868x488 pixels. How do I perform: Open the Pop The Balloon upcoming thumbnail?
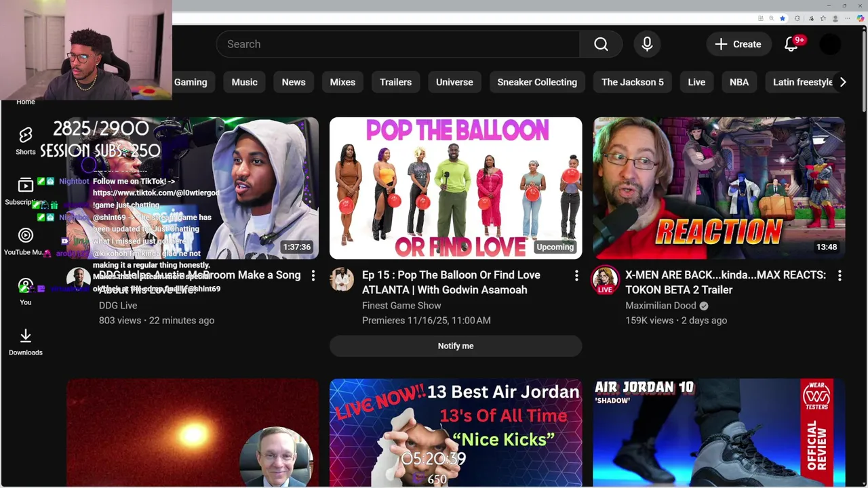[456, 188]
